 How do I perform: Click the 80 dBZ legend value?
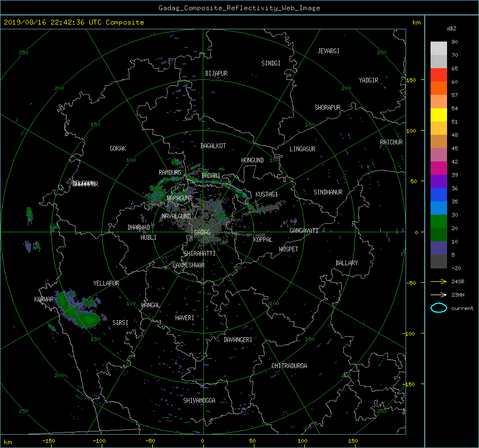click(x=455, y=42)
